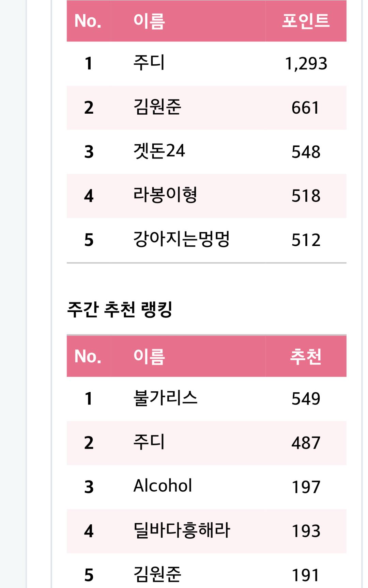368x588 pixels.
Task: Click the No. header in the points table
Action: click(88, 21)
